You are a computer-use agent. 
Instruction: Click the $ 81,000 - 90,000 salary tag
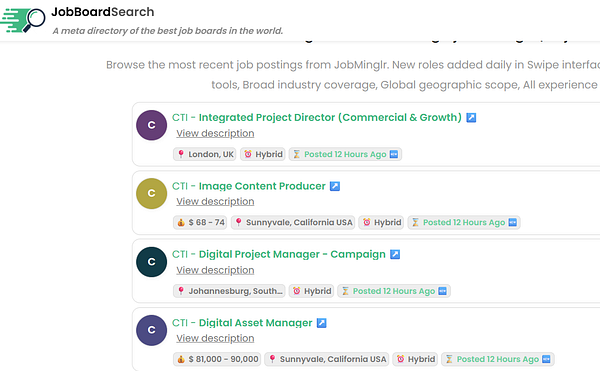(x=217, y=359)
